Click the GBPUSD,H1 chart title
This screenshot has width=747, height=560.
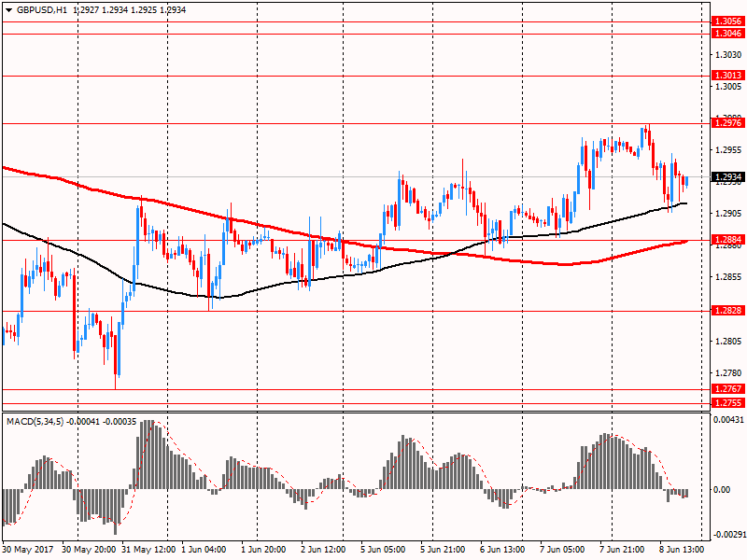pyautogui.click(x=42, y=10)
